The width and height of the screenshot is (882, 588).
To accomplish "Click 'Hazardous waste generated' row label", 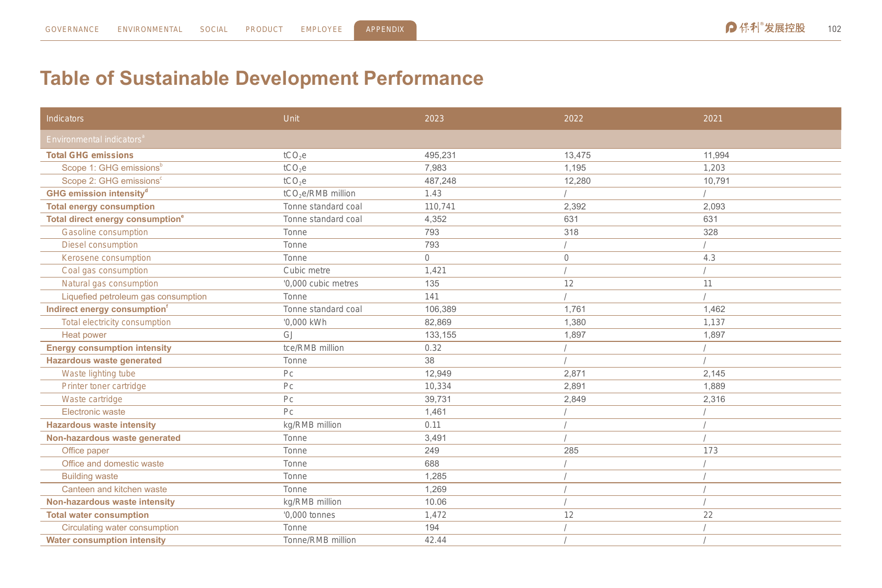I will click(x=104, y=360).
